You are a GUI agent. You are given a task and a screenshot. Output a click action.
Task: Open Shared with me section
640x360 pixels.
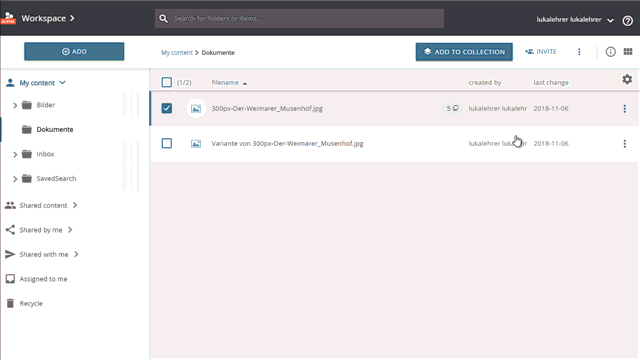tap(44, 254)
